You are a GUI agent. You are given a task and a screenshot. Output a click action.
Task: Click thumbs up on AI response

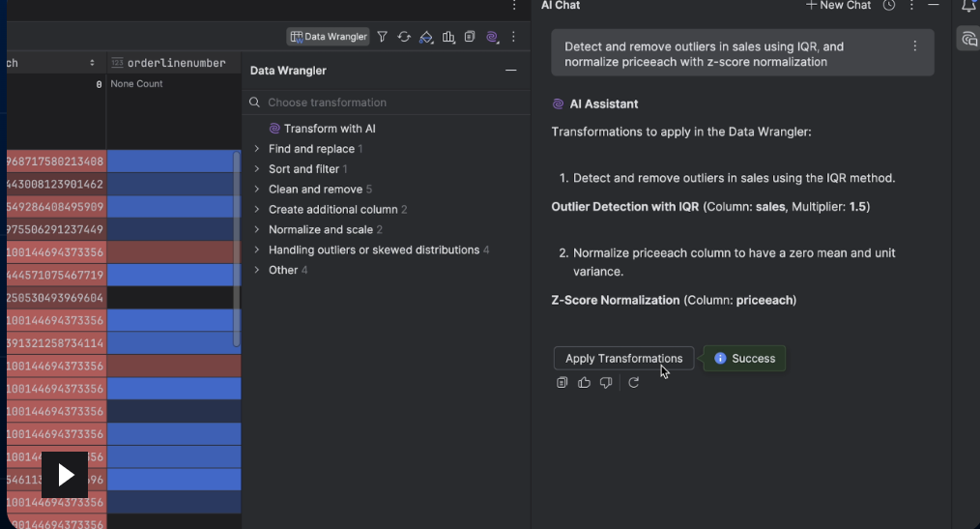click(584, 383)
